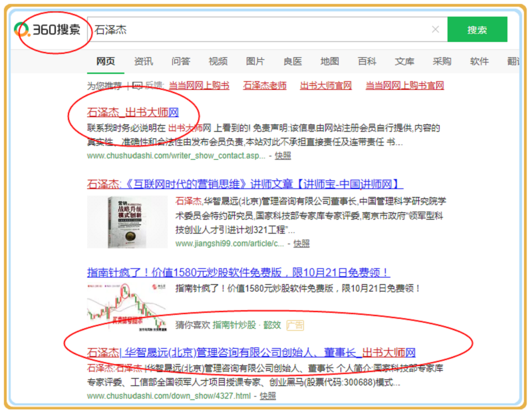Go to the 地图 tab

point(329,61)
